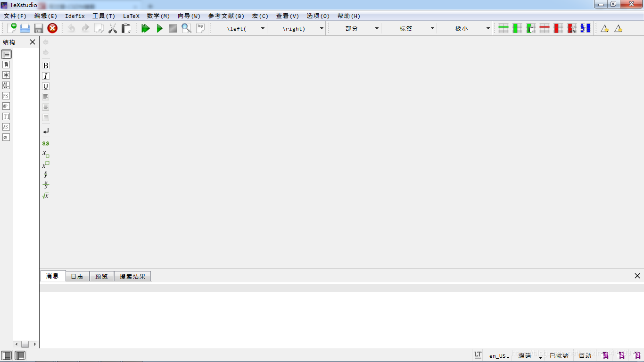The width and height of the screenshot is (644, 362).
Task: Remove table row with red row icon
Action: (545, 28)
